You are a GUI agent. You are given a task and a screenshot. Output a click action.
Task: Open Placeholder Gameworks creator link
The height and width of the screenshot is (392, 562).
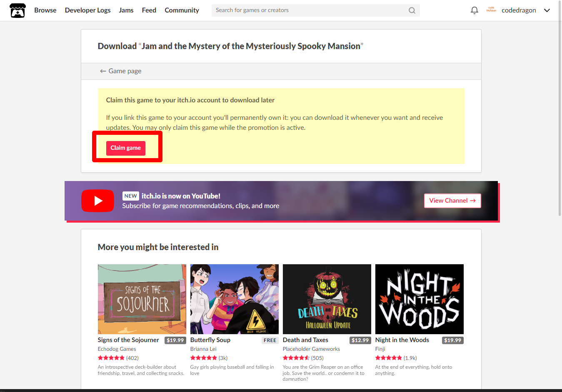[311, 349]
